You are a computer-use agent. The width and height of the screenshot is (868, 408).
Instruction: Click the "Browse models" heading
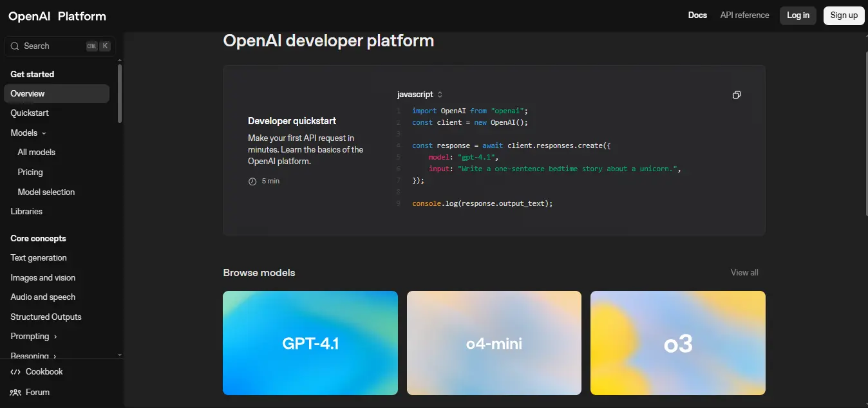point(259,273)
